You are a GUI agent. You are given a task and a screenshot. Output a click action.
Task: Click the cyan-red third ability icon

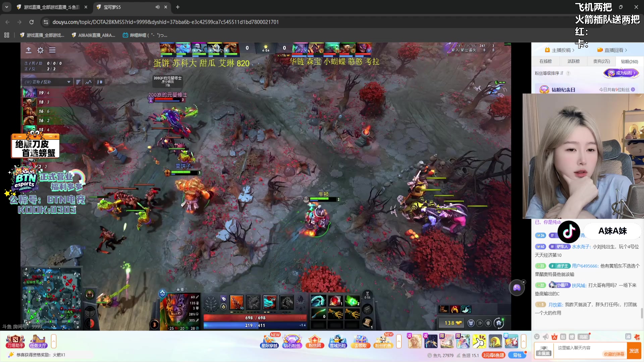[x=270, y=303]
